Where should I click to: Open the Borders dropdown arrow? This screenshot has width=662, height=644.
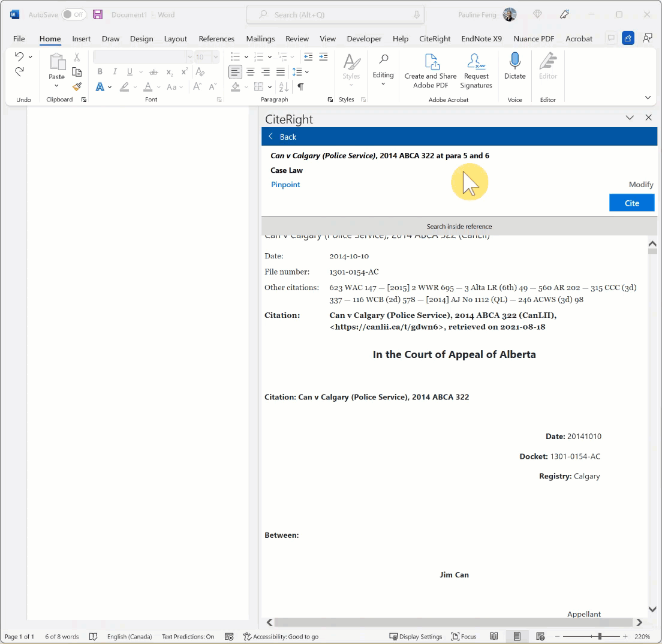270,88
